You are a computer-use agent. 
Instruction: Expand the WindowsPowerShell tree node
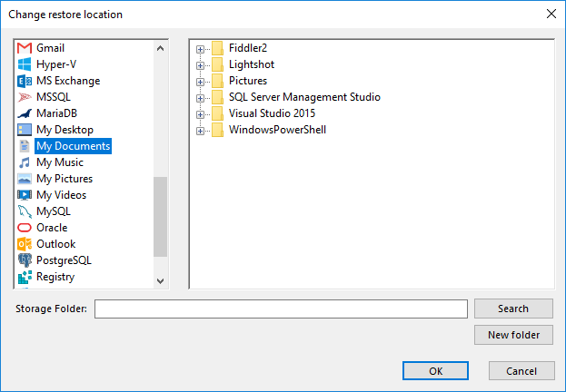point(201,131)
